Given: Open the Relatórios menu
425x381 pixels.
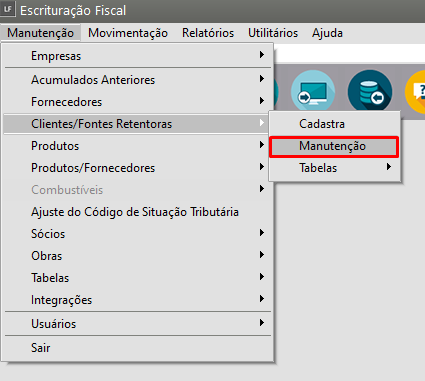Looking at the screenshot, I should coord(208,33).
